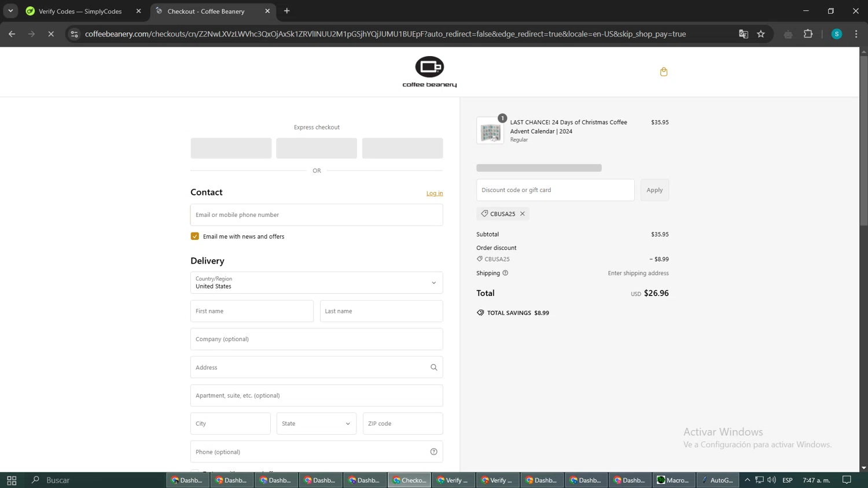The height and width of the screenshot is (488, 868).
Task: Expand the Country/Region dropdown
Action: 317,283
